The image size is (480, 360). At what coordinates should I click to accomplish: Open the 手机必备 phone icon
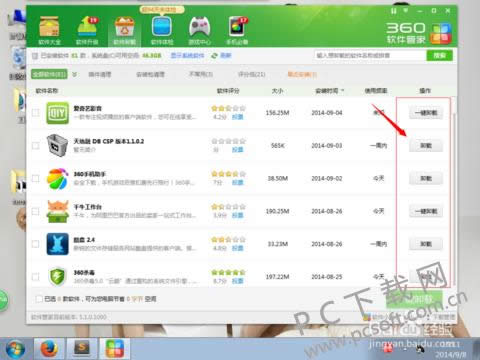point(237,27)
